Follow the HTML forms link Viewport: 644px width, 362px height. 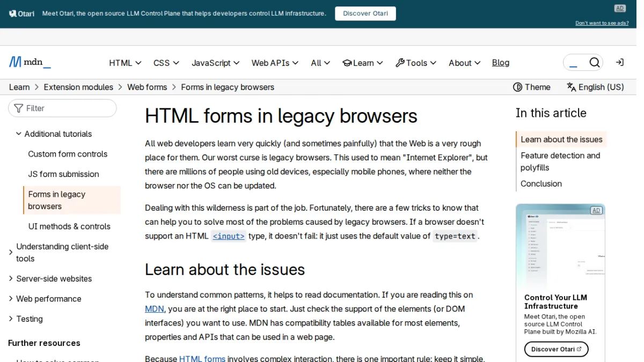[x=202, y=358]
